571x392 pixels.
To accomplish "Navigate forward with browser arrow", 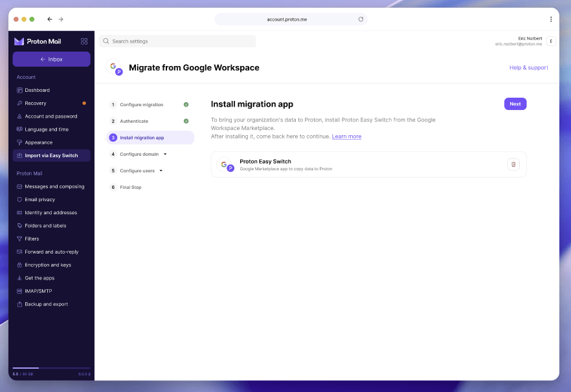I will click(x=61, y=19).
